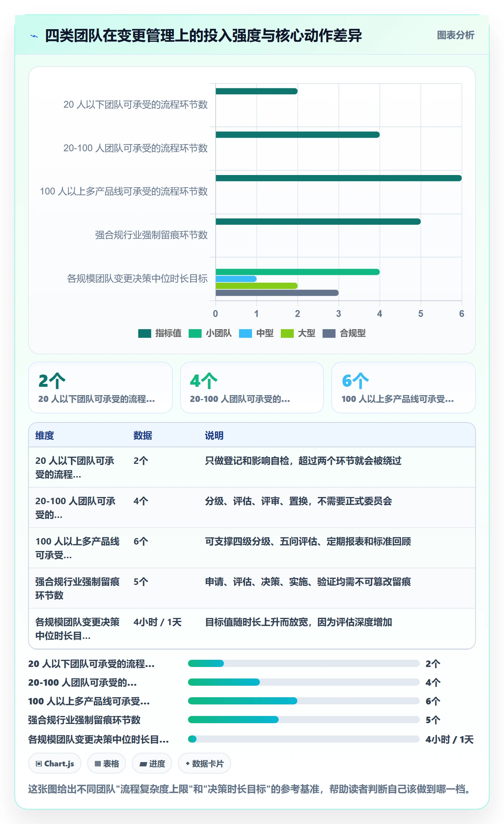Click table text 分级、评估、评审、置换

pos(256,501)
